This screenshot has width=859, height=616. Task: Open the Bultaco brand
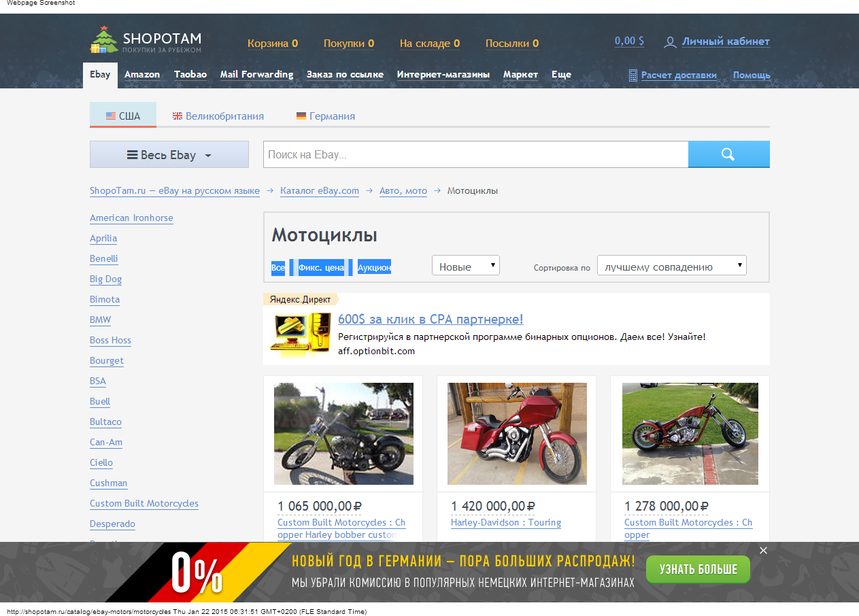pyautogui.click(x=105, y=422)
